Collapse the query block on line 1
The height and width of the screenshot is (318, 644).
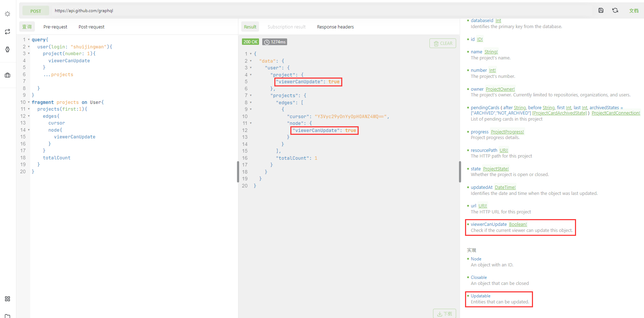coord(29,40)
